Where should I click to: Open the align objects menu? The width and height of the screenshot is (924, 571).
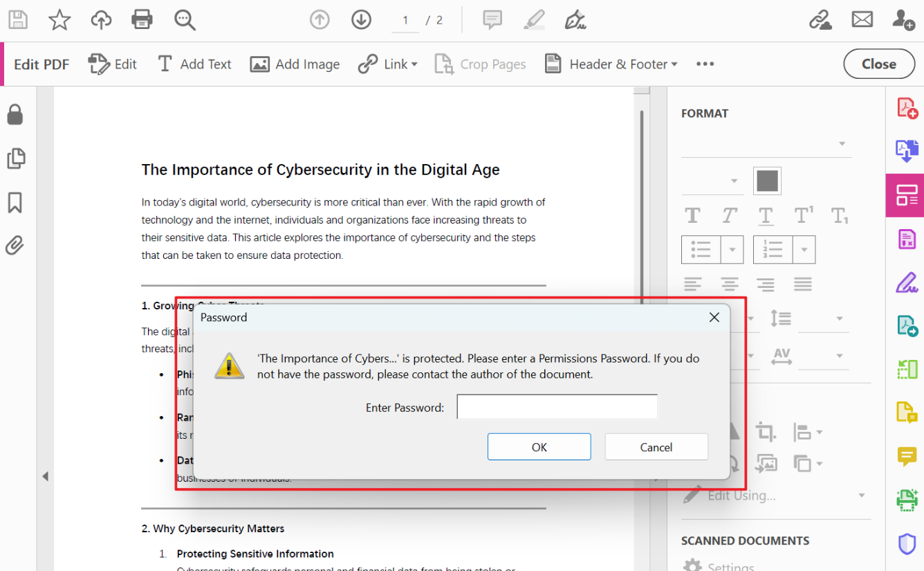tap(807, 432)
